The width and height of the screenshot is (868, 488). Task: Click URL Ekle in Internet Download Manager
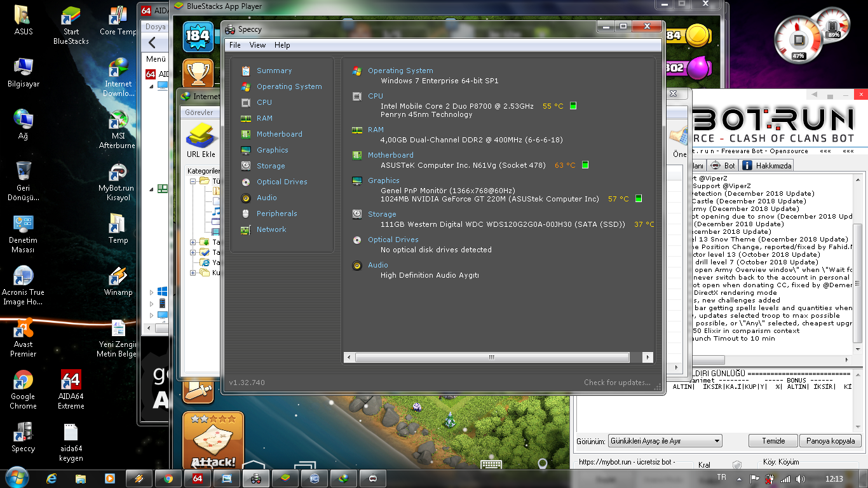coord(201,142)
